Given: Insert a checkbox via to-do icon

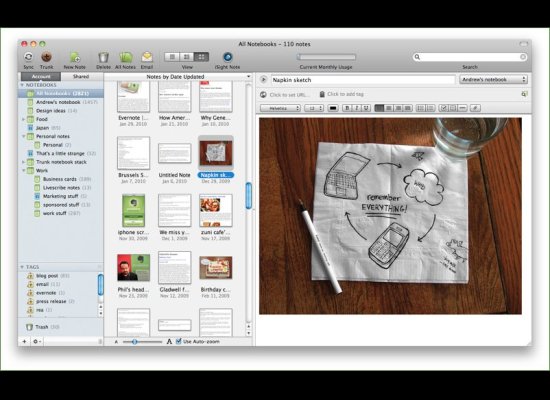Looking at the screenshot, I should (x=443, y=108).
